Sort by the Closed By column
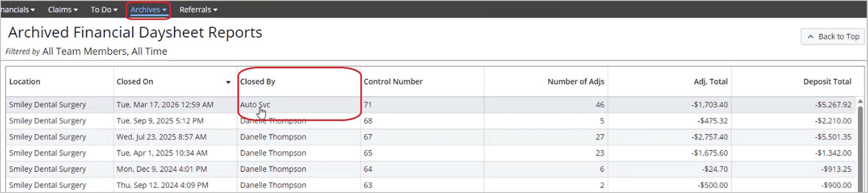The height and width of the screenshot is (193, 868). [258, 82]
